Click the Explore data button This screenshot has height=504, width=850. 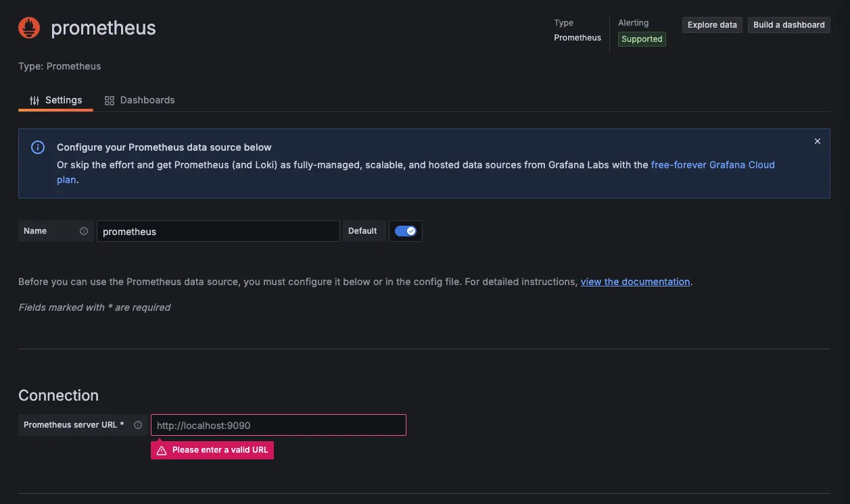(x=712, y=25)
